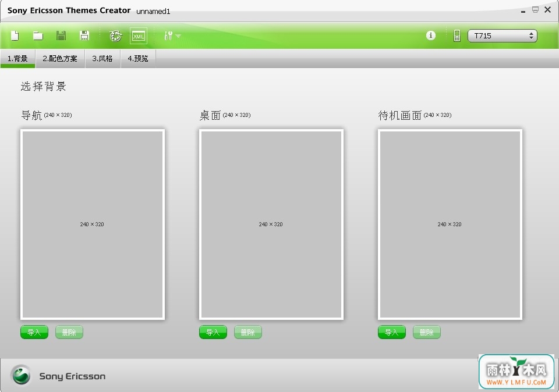The image size is (559, 392).
Task: Delete the 桌面 background image
Action: click(x=248, y=332)
